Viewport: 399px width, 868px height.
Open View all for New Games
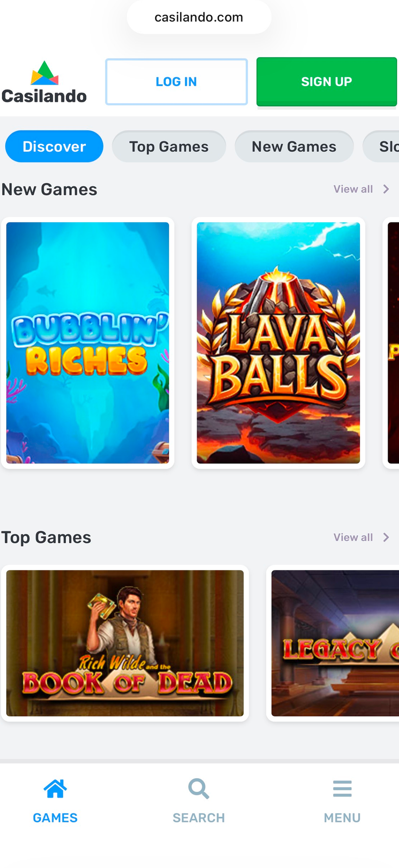click(353, 189)
